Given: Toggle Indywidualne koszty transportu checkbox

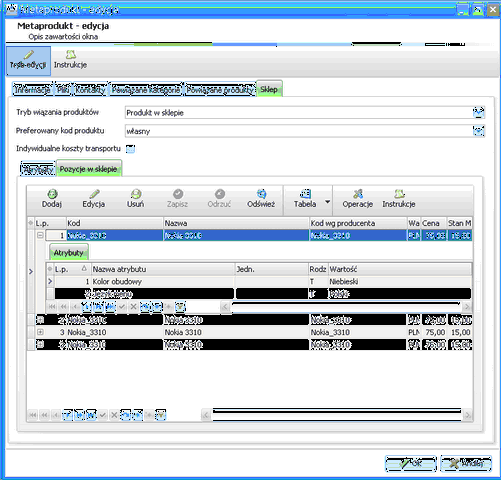Looking at the screenshot, I should (x=130, y=149).
